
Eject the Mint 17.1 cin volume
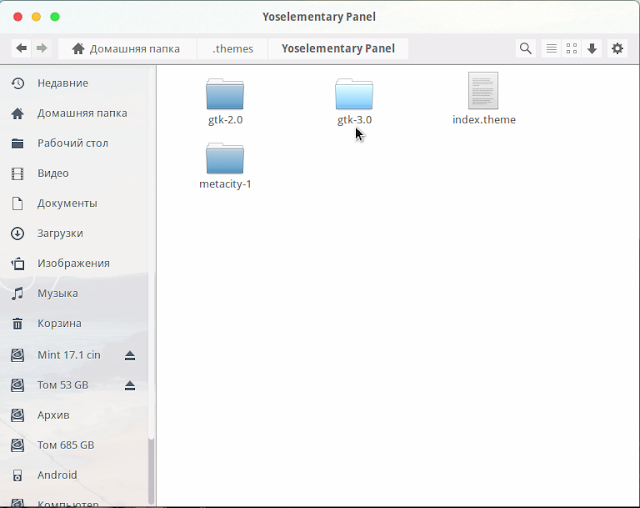tap(130, 355)
